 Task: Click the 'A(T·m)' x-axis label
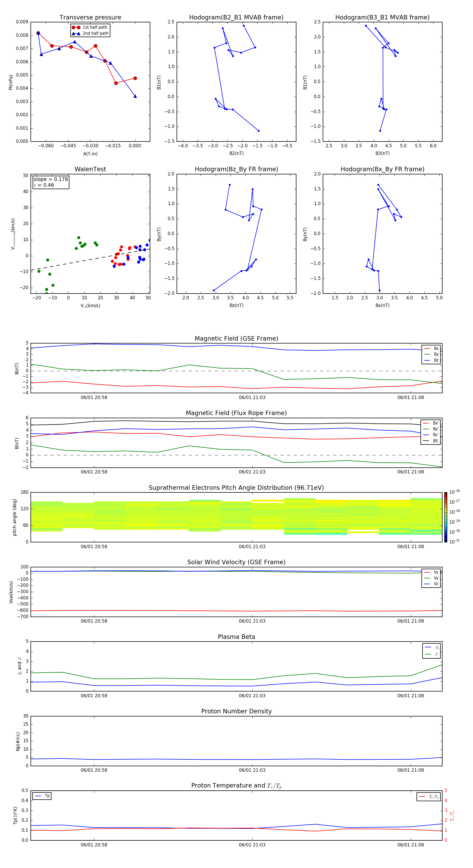pyautogui.click(x=90, y=154)
